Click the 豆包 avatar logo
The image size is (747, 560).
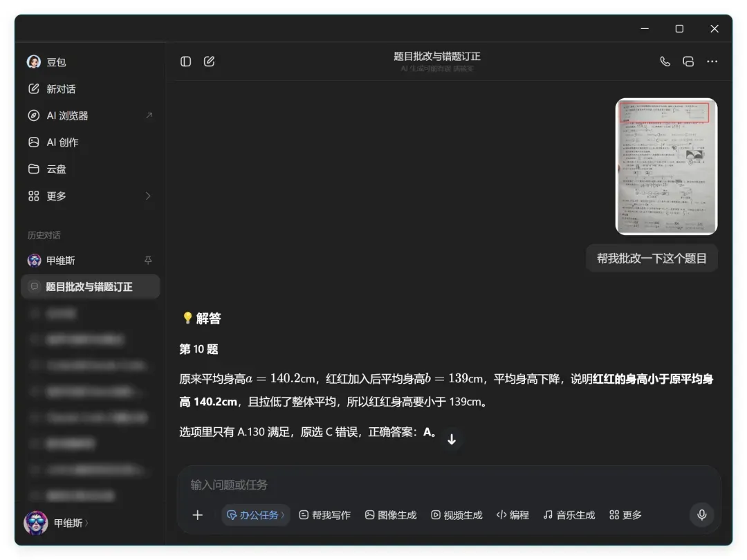point(34,62)
